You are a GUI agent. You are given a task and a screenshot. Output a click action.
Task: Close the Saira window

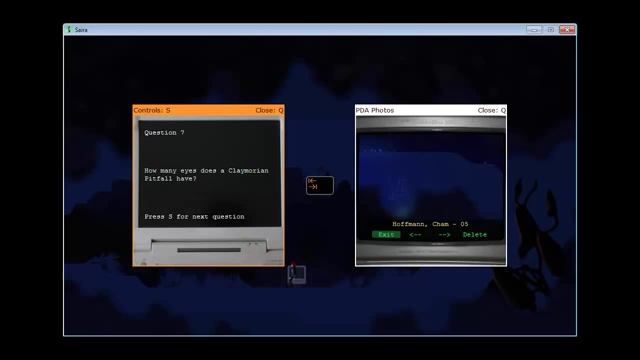567,29
